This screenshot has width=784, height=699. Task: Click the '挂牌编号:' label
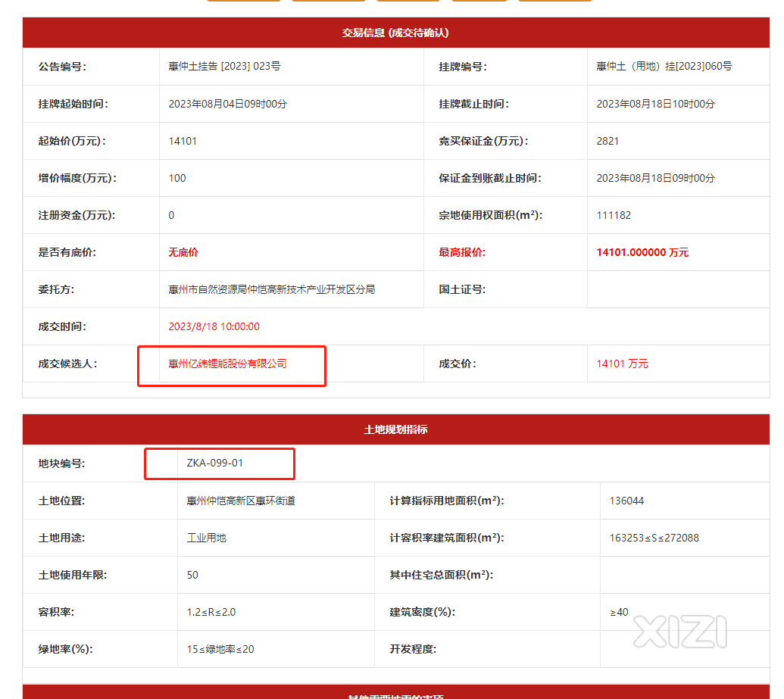(463, 67)
